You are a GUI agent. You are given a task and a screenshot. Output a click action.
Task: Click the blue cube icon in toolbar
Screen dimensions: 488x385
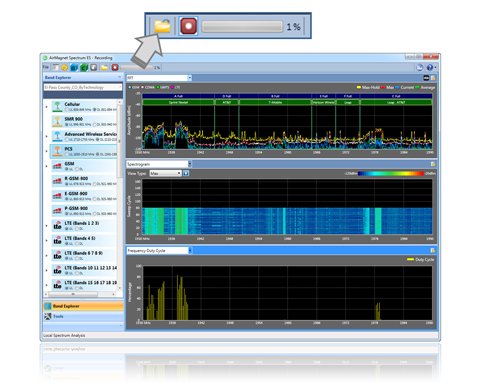[x=74, y=67]
